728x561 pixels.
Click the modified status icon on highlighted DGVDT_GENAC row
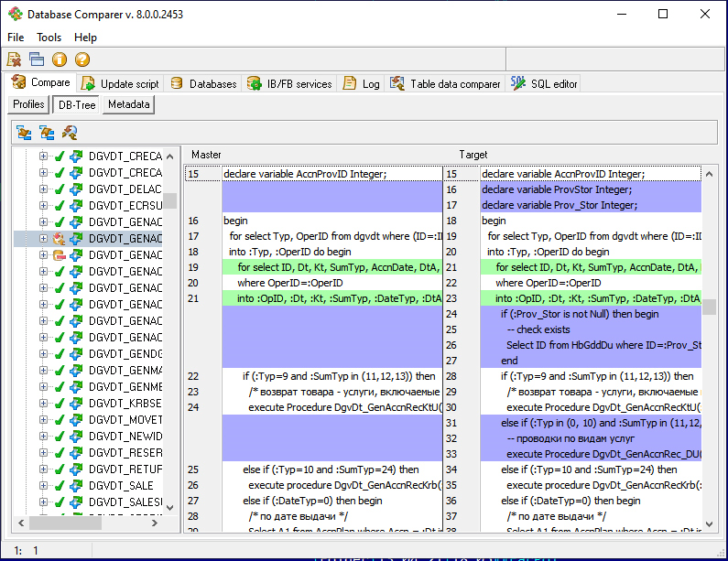tap(59, 239)
